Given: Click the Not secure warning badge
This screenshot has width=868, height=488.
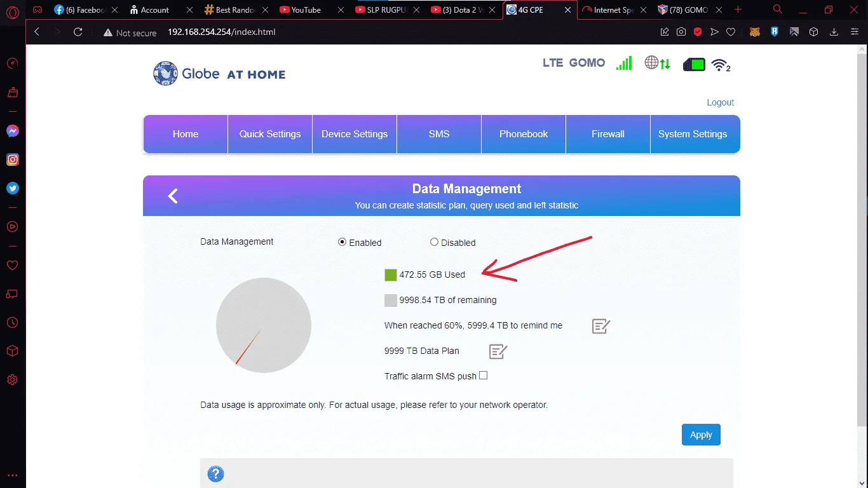Looking at the screenshot, I should point(130,32).
